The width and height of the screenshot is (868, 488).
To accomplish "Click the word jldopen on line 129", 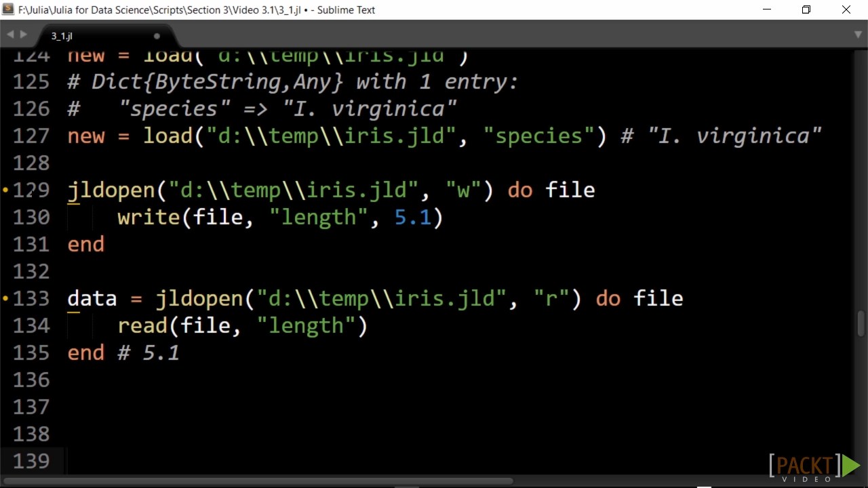I will pos(111,190).
